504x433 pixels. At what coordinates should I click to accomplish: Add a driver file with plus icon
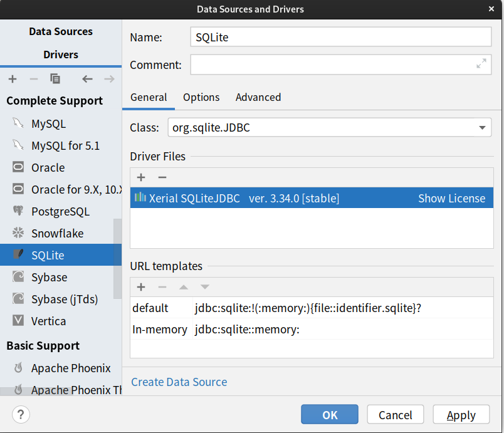point(141,177)
